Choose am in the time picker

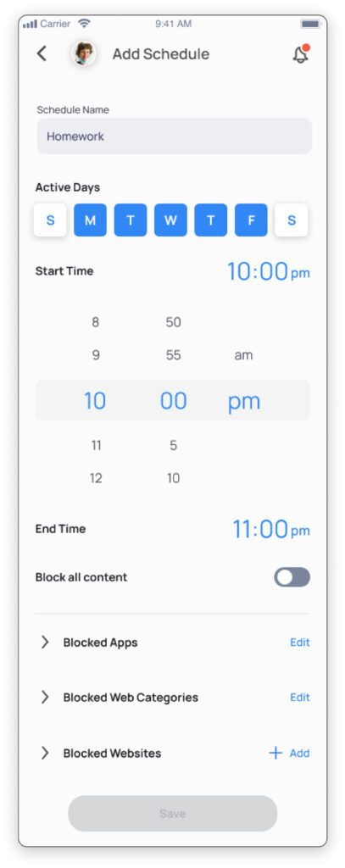[243, 355]
